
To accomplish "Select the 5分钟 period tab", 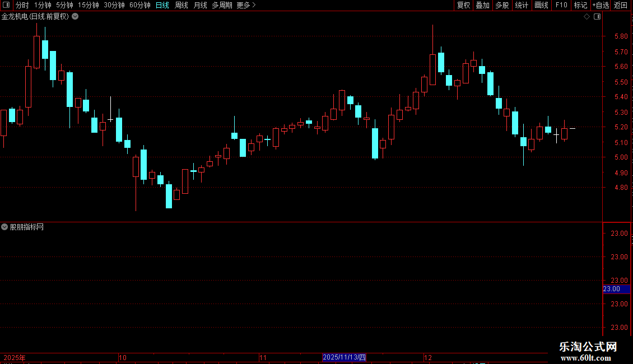I will [64, 5].
